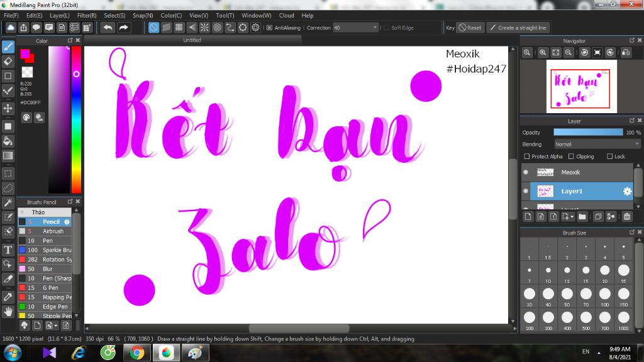Select the rectangular Select tool
This screenshot has height=362, width=644.
tap(8, 173)
